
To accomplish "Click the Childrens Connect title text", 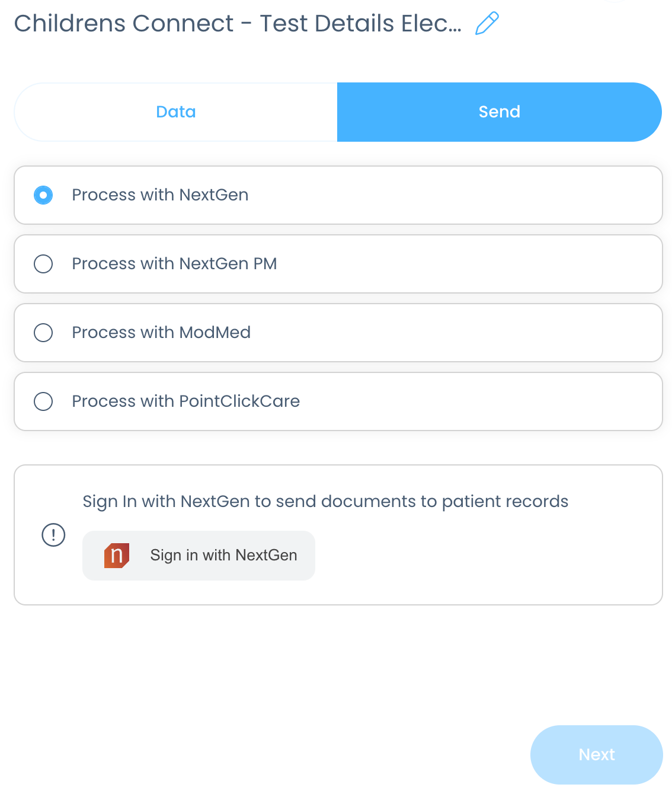I will coord(237,24).
